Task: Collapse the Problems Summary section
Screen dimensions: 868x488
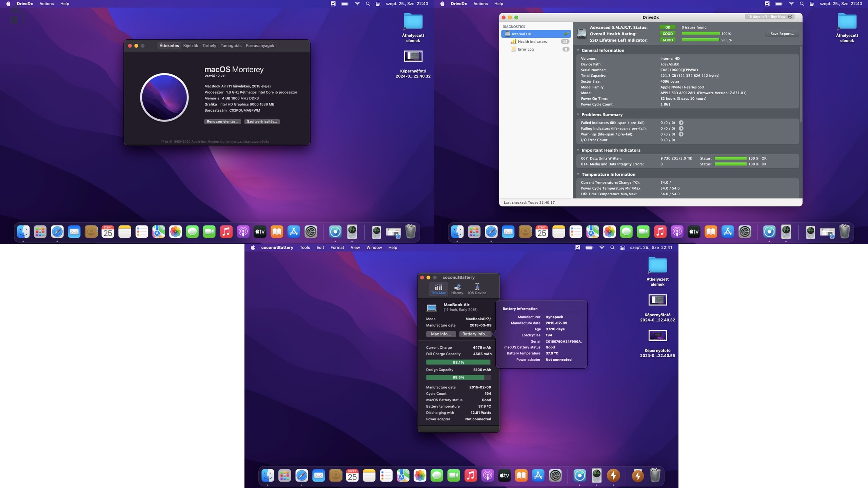Action: (x=578, y=115)
